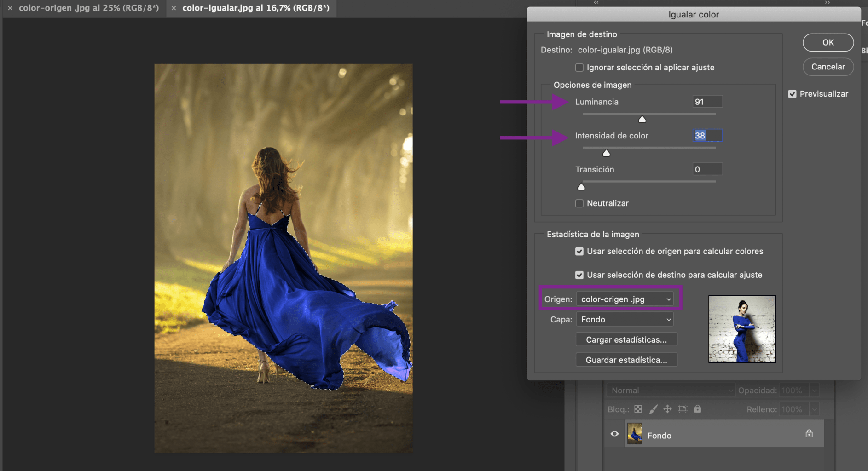Screen dimensions: 868x471
Task: Collapse panels with left double-arrow icon
Action: click(596, 2)
